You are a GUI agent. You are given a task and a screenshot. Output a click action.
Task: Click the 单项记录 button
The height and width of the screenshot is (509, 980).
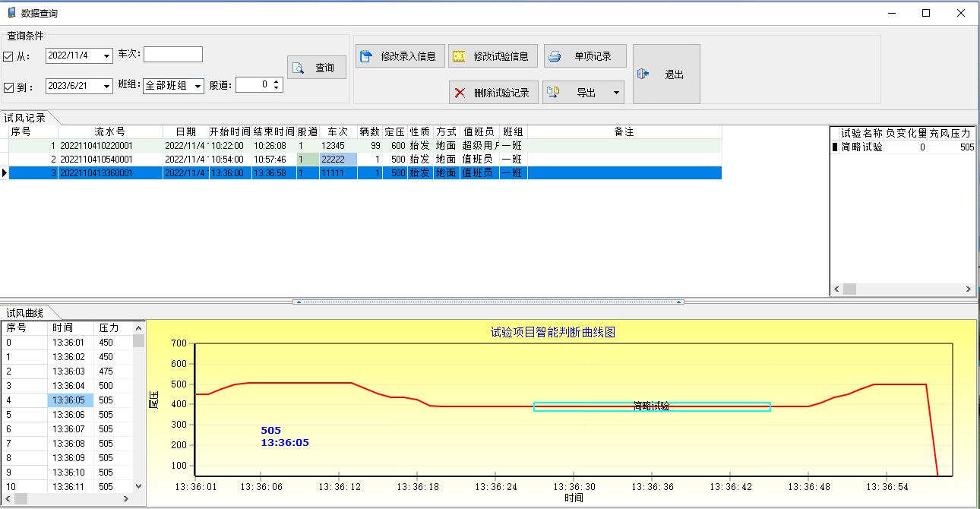point(584,56)
